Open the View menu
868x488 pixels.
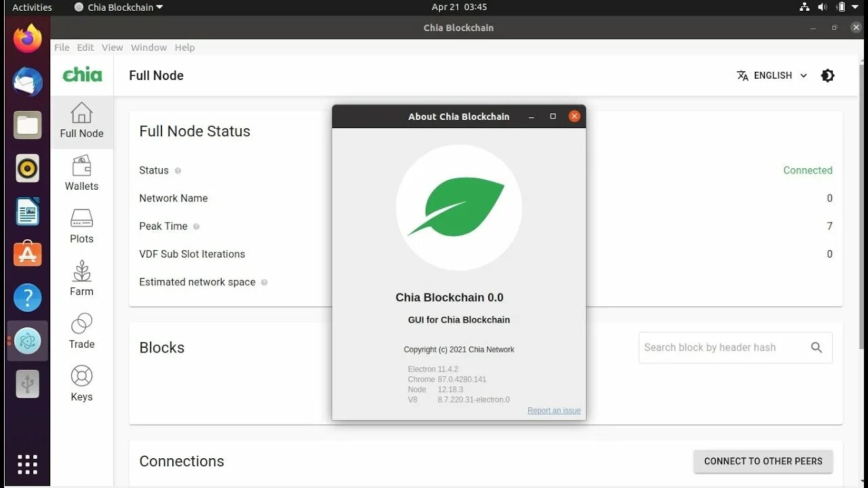113,47
